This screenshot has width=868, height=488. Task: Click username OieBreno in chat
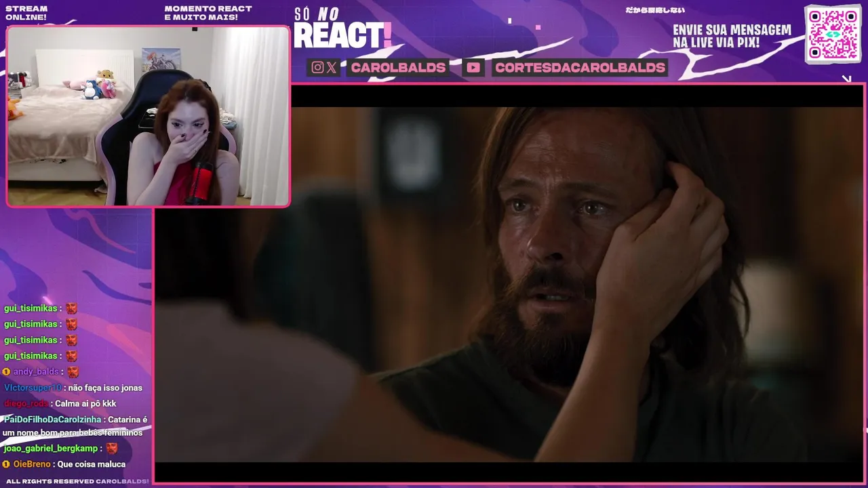pyautogui.click(x=32, y=464)
